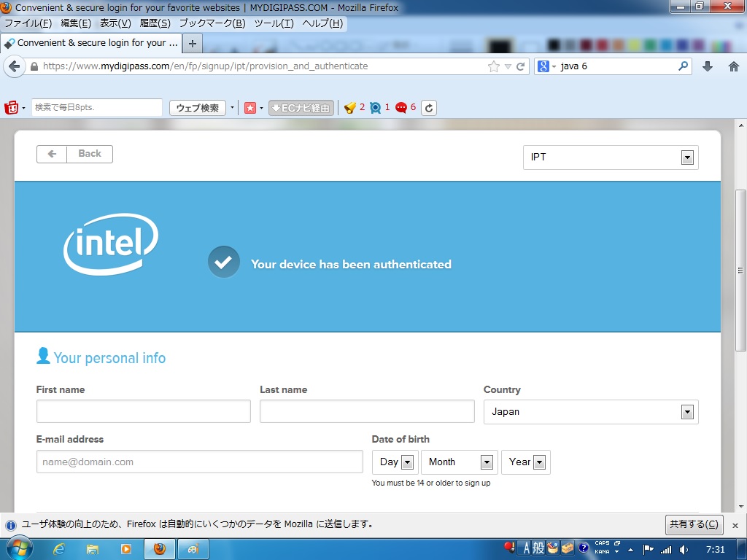Expand the search engine chooser arrow

(x=554, y=66)
